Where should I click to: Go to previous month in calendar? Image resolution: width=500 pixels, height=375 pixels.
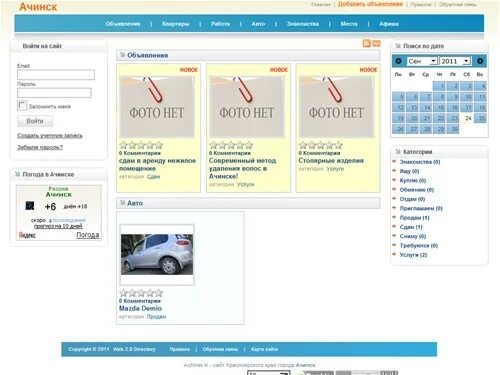coord(398,61)
